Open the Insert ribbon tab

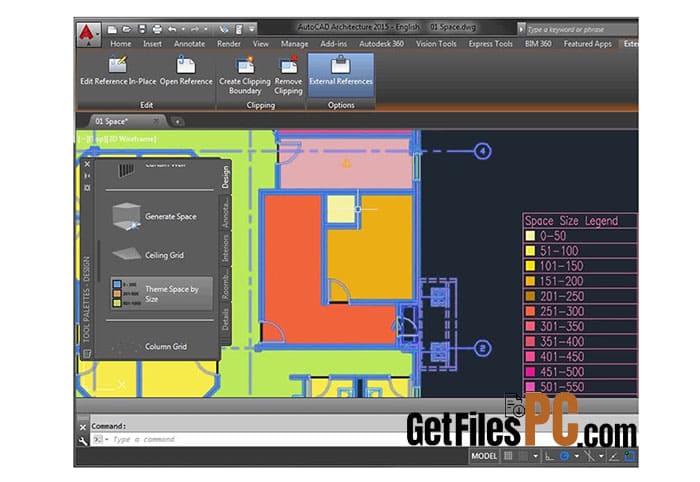[152, 44]
